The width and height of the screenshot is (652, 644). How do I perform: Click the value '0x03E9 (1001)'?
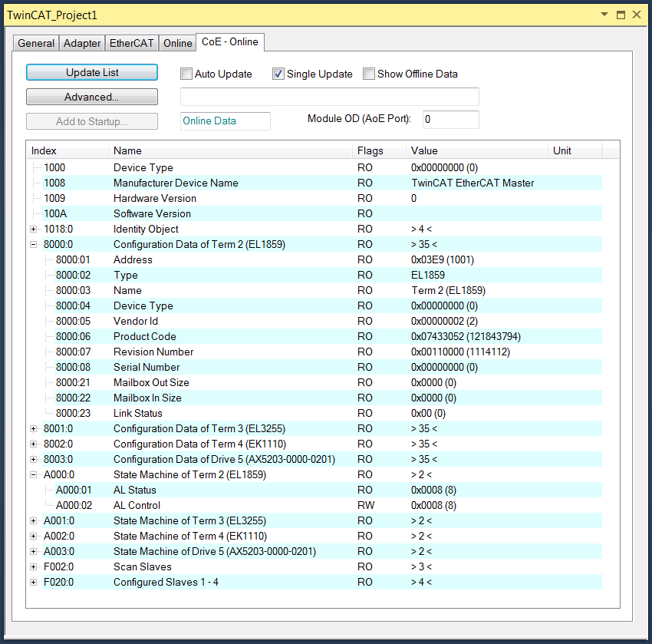click(x=443, y=260)
